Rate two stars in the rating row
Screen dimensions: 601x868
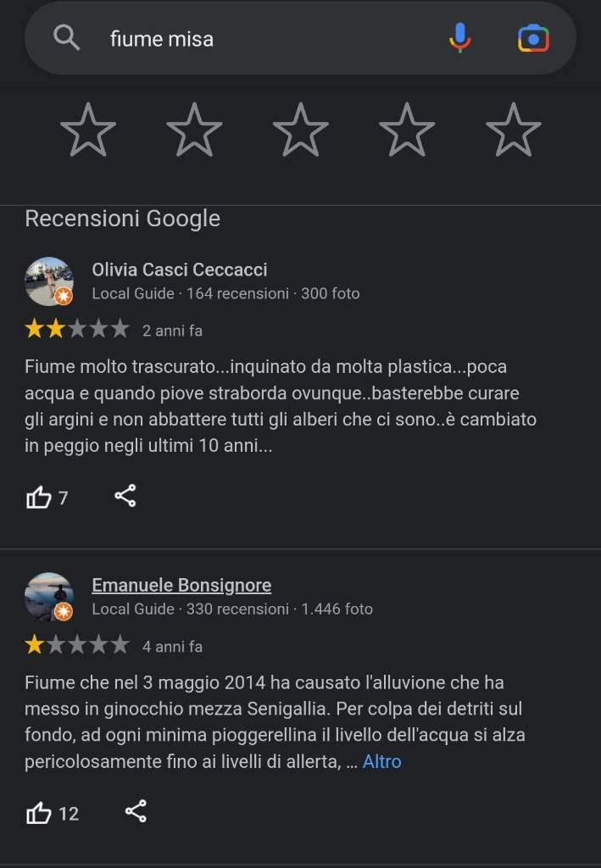pos(194,130)
